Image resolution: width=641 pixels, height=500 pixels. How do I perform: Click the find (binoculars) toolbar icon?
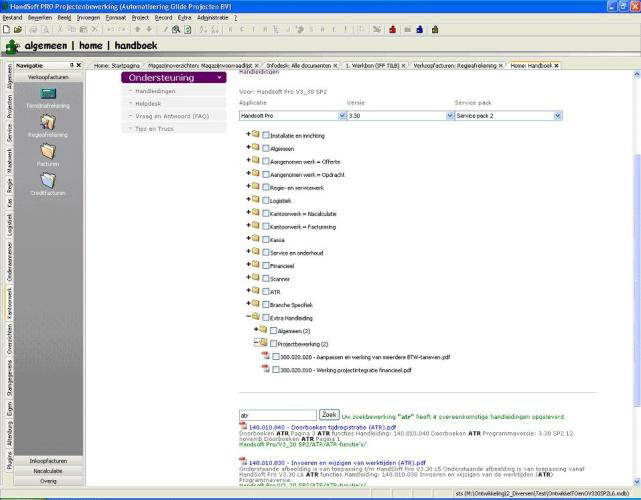176,29
